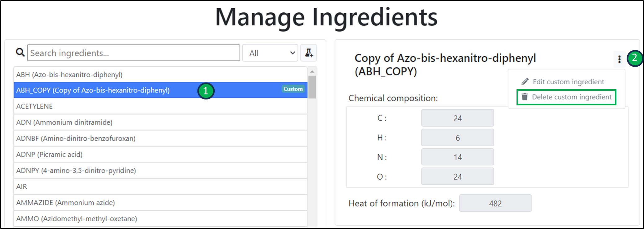Open the All filter dropdown
Viewport: 644px width, 229px height.
pyautogui.click(x=270, y=53)
